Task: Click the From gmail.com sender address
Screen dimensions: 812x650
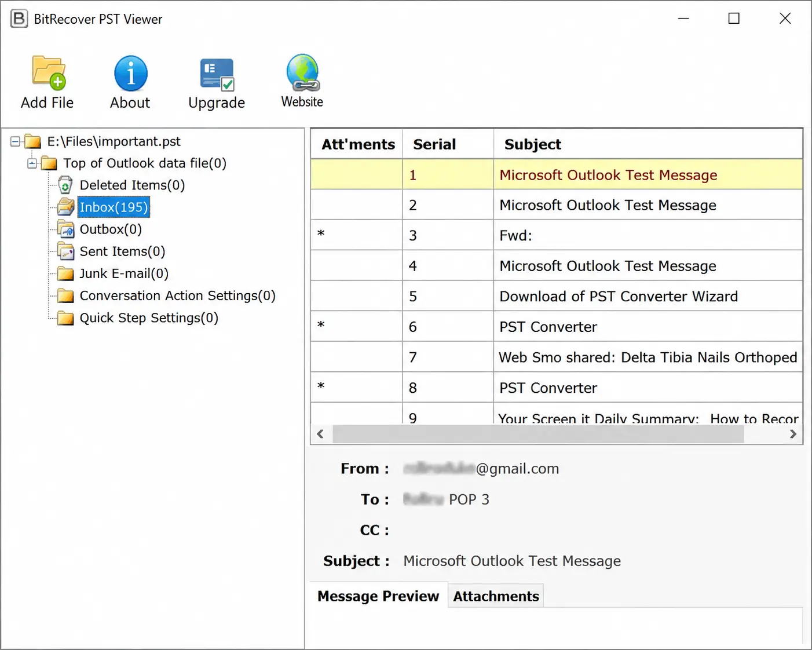Action: pos(481,469)
